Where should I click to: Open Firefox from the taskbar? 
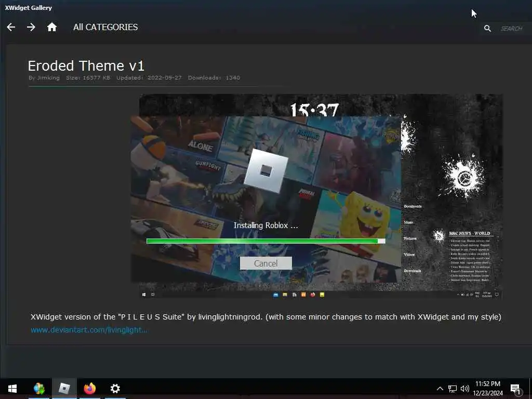coord(89,389)
